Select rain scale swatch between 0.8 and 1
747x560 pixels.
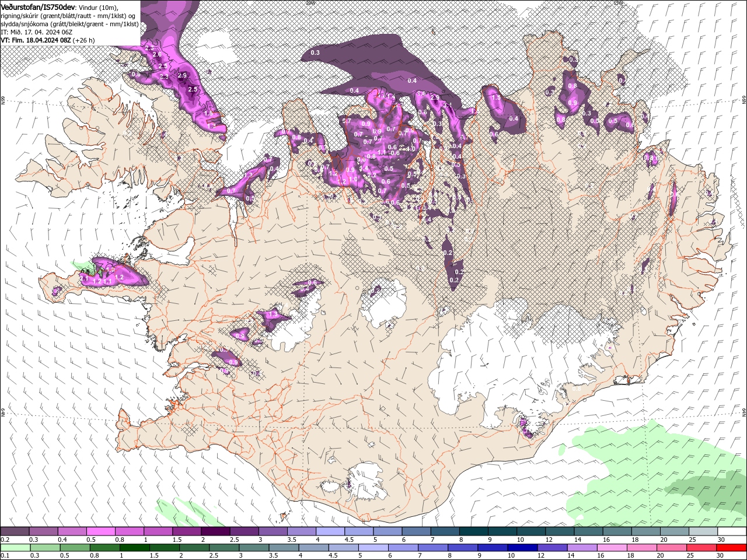point(104,547)
